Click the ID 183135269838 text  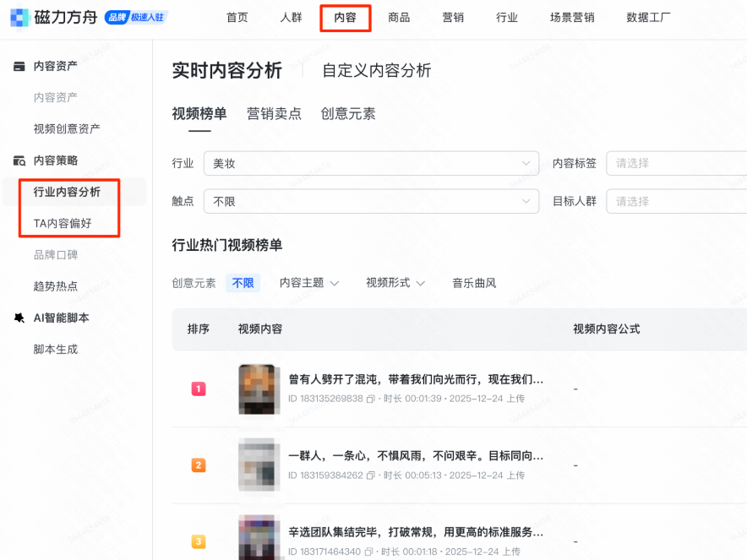(x=326, y=399)
